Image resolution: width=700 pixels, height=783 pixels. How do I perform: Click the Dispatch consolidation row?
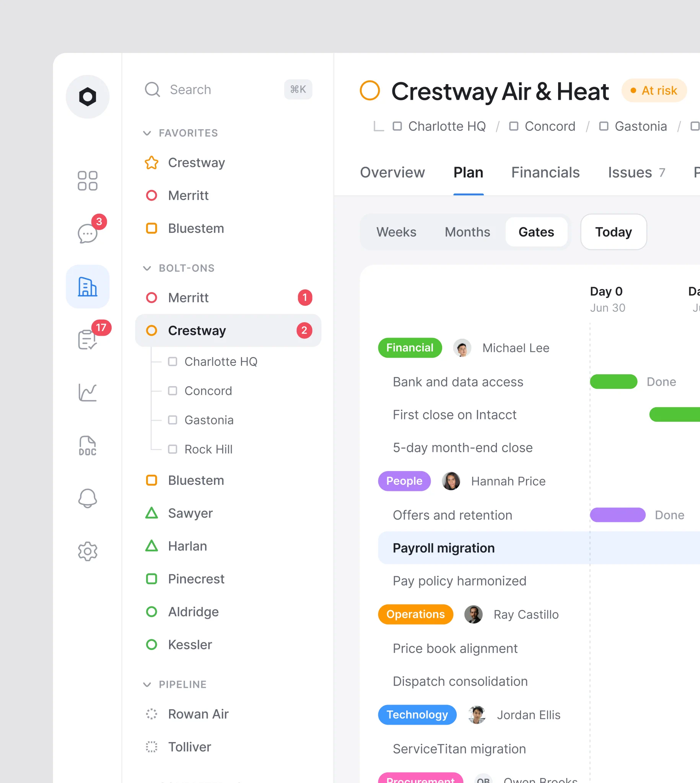coord(539,681)
